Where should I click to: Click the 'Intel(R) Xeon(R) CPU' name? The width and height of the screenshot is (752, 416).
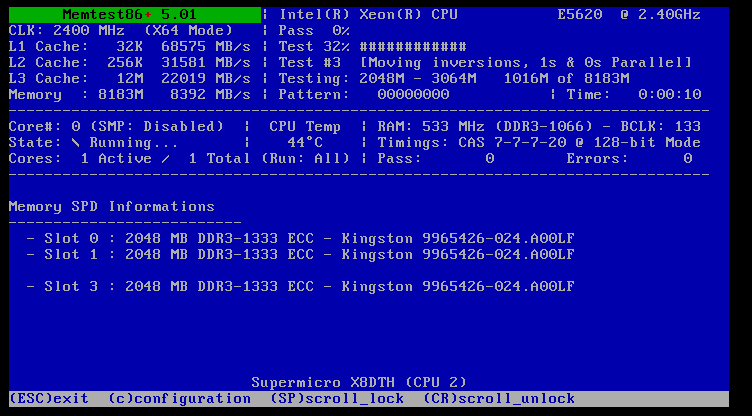[x=368, y=14]
